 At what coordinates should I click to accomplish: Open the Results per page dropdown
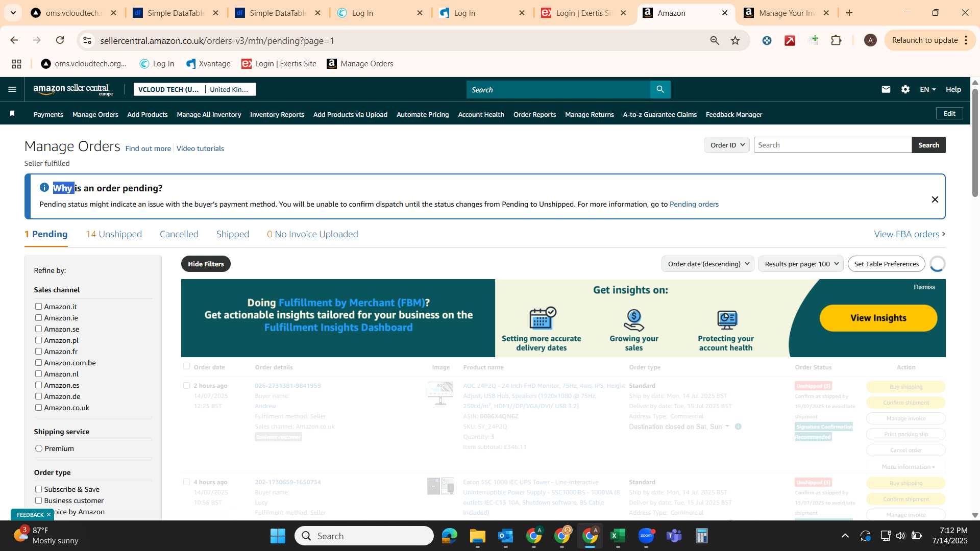pyautogui.click(x=800, y=264)
